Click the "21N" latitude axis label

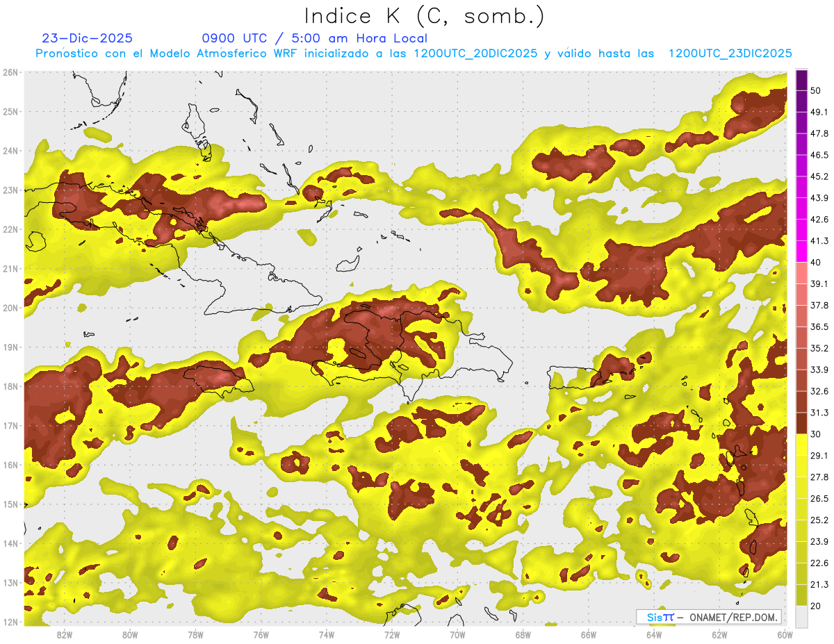(x=10, y=269)
